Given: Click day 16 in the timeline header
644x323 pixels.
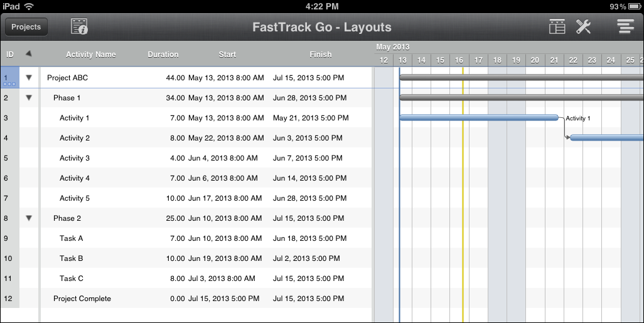Looking at the screenshot, I should click(459, 60).
